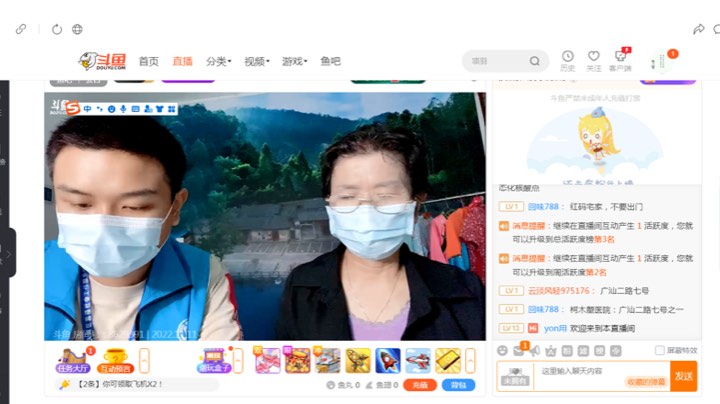Reload the page with the refresh icon

coord(57,29)
